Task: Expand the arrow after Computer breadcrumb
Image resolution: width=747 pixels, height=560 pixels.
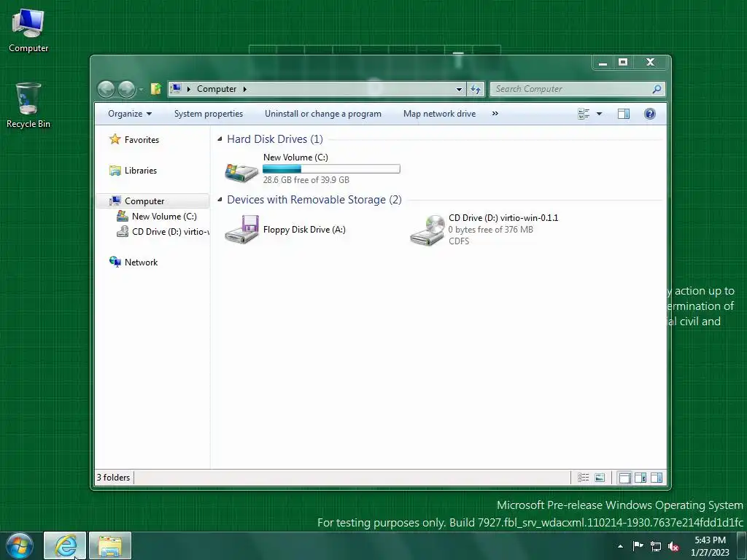Action: coord(245,89)
